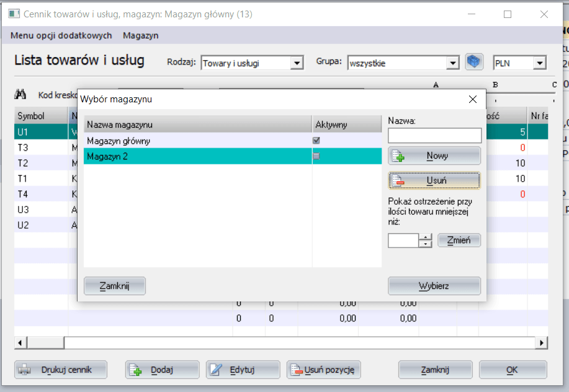The image size is (569, 392).
Task: Click the Wybierz button
Action: click(434, 286)
